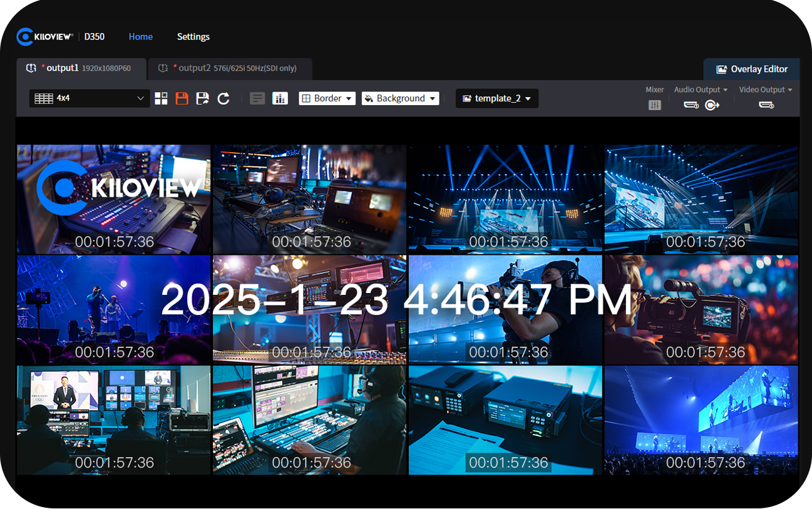Open the audio Mixer panel
Viewport: 812px width, 509px height.
[654, 105]
